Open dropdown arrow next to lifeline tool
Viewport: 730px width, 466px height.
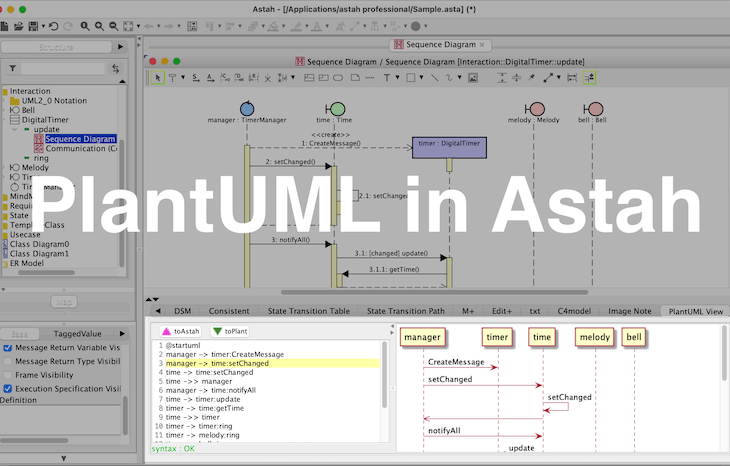pos(181,77)
